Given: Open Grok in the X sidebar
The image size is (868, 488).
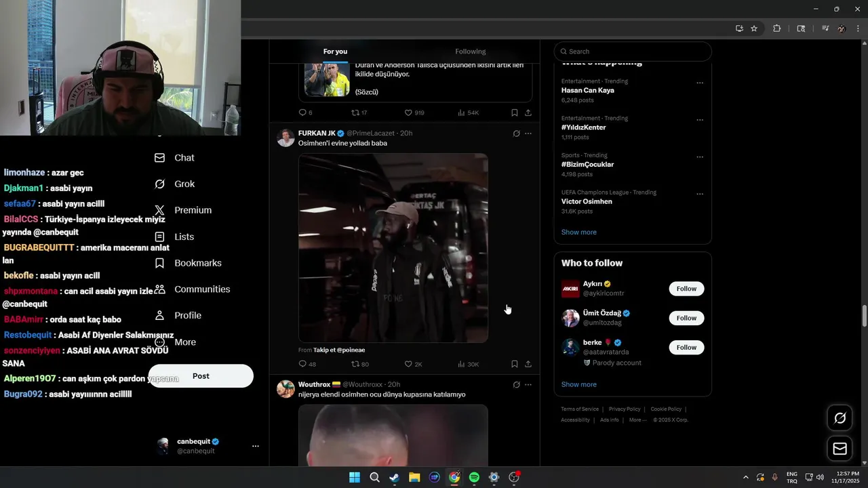Looking at the screenshot, I should pos(175,184).
